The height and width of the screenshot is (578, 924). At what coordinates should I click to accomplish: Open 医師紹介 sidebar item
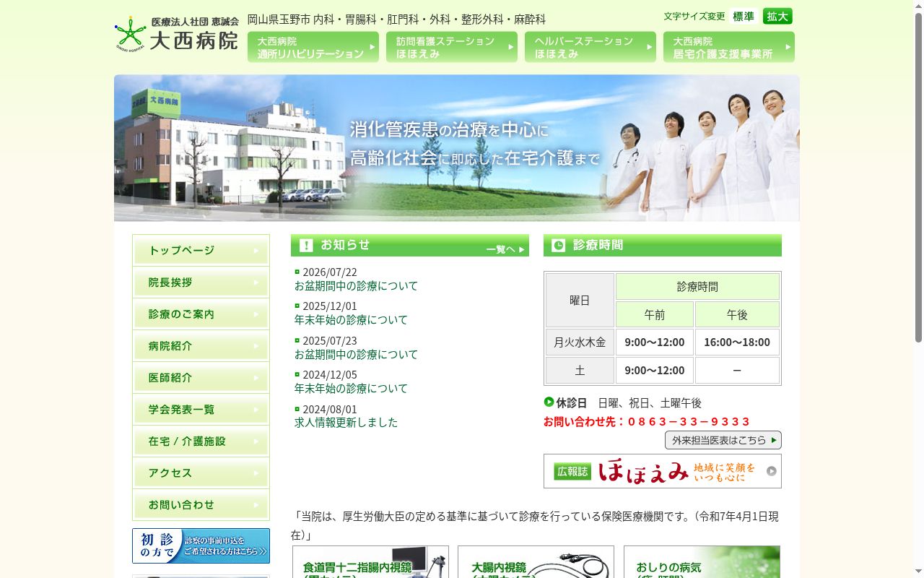tap(201, 378)
